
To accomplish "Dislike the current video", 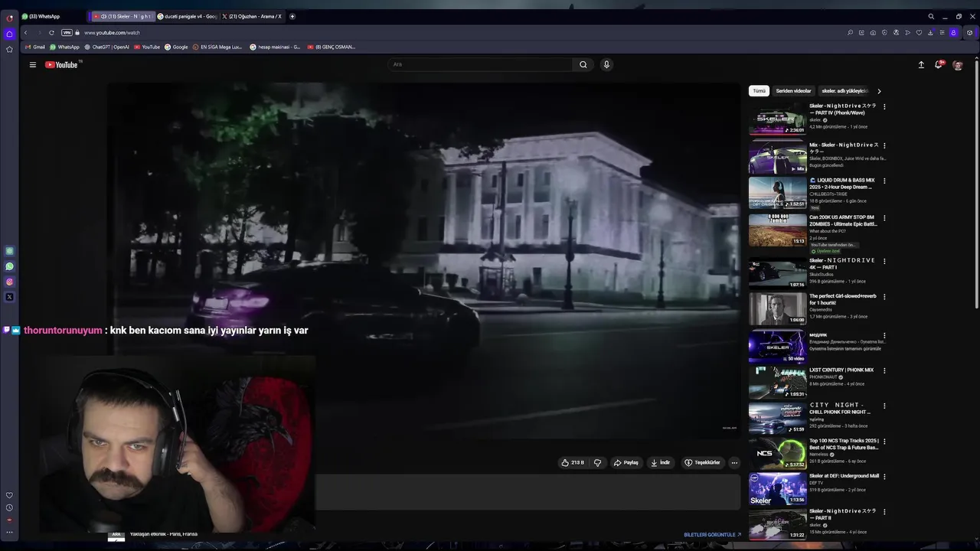I will pyautogui.click(x=598, y=462).
